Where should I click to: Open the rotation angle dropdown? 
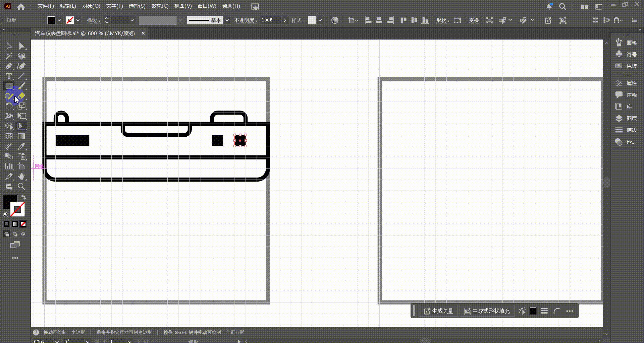click(88, 341)
